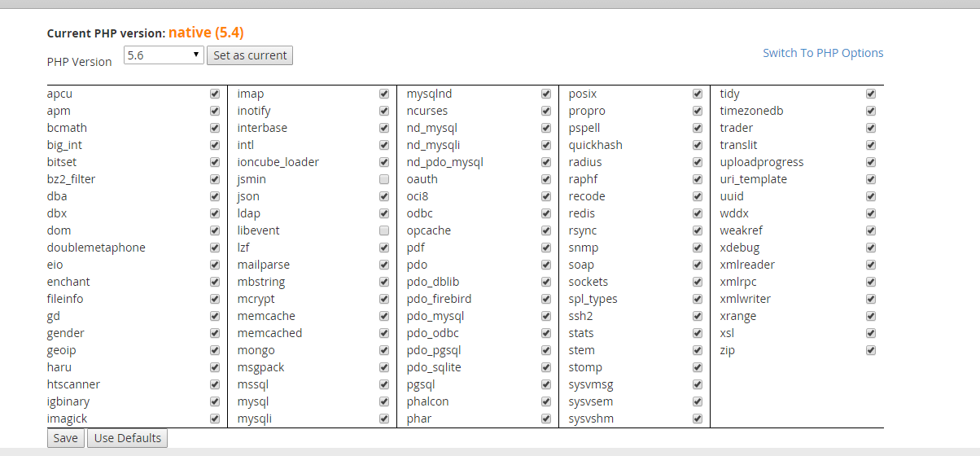The height and width of the screenshot is (456, 980).
Task: Disable the ssh2 extension checkbox
Action: pyautogui.click(x=698, y=316)
